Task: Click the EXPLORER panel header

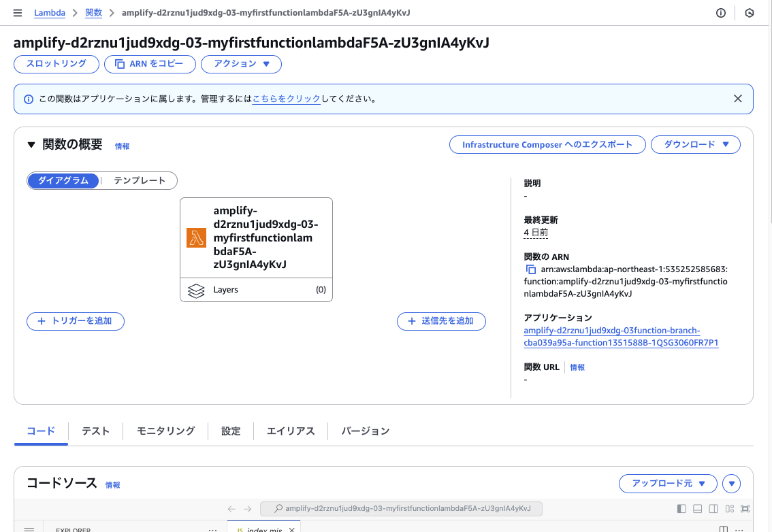Action: [x=74, y=529]
